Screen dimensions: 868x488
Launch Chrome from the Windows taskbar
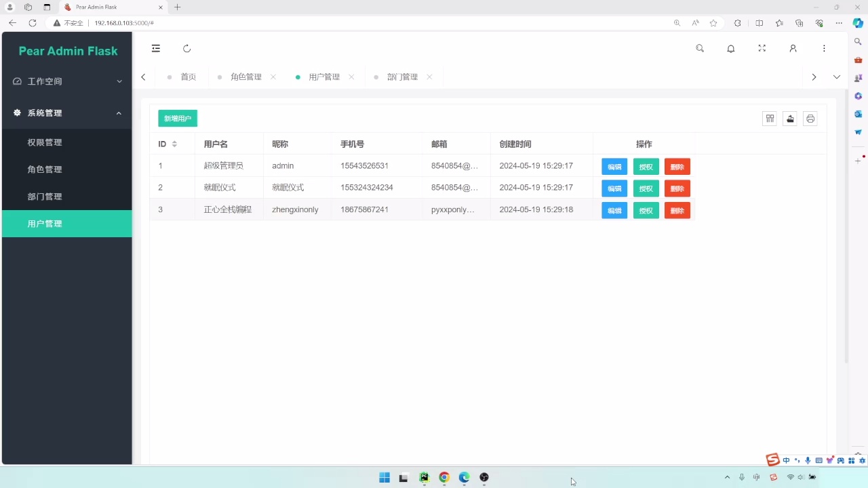[443, 478]
